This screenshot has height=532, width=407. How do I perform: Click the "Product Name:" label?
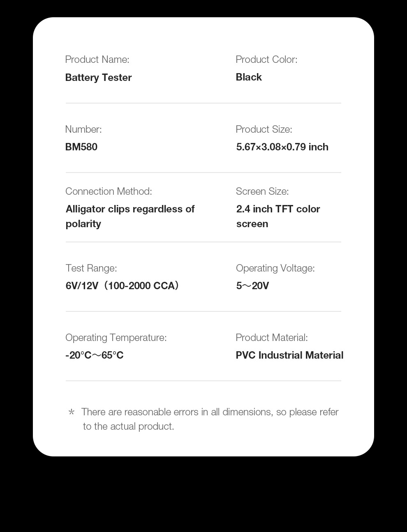point(97,60)
